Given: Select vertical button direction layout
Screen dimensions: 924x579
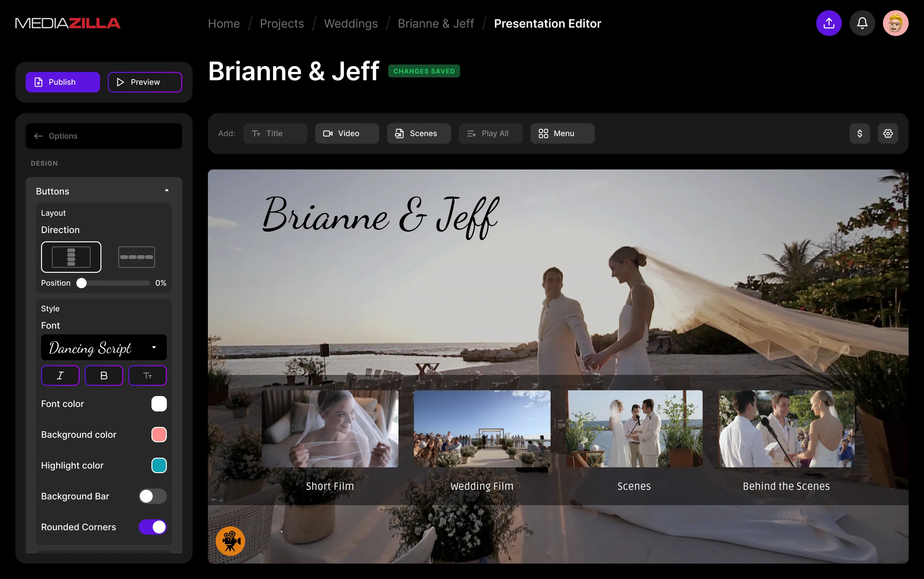Looking at the screenshot, I should [x=71, y=257].
